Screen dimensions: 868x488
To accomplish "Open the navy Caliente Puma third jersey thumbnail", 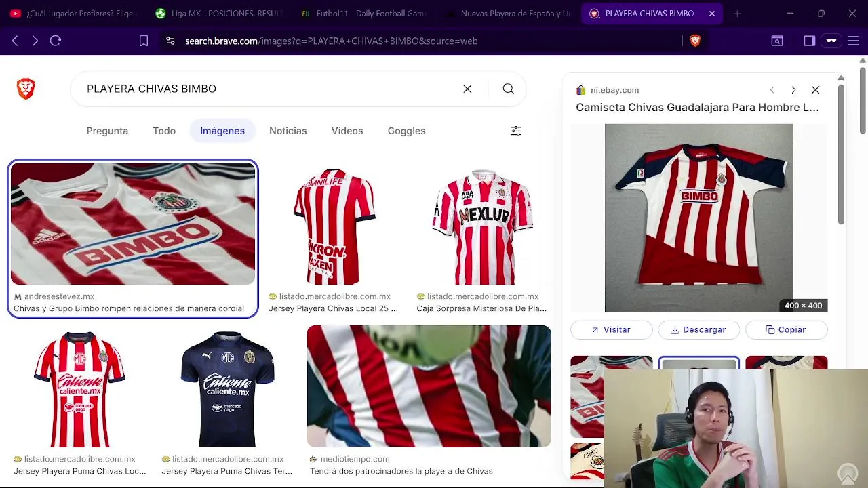I will coord(226,389).
